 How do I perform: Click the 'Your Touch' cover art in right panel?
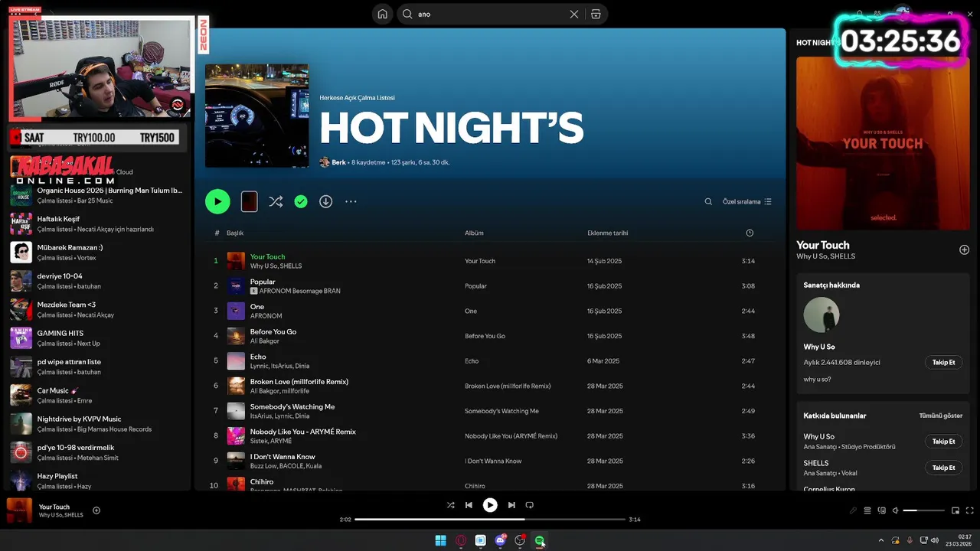(883, 143)
